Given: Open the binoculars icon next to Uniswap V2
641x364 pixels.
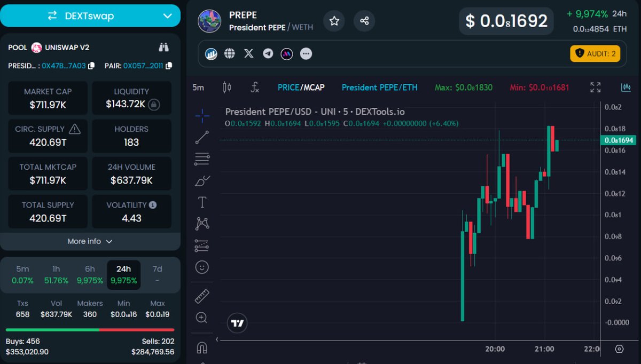Looking at the screenshot, I should tap(163, 48).
